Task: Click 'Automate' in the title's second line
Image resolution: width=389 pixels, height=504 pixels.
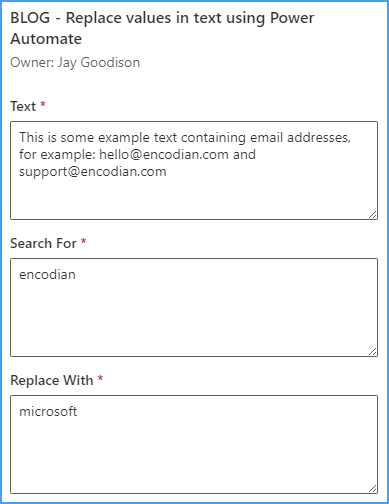Action: 46,39
